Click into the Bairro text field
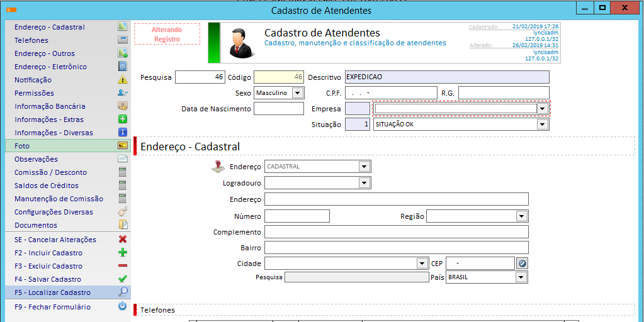This screenshot has width=644, height=322. (x=396, y=248)
